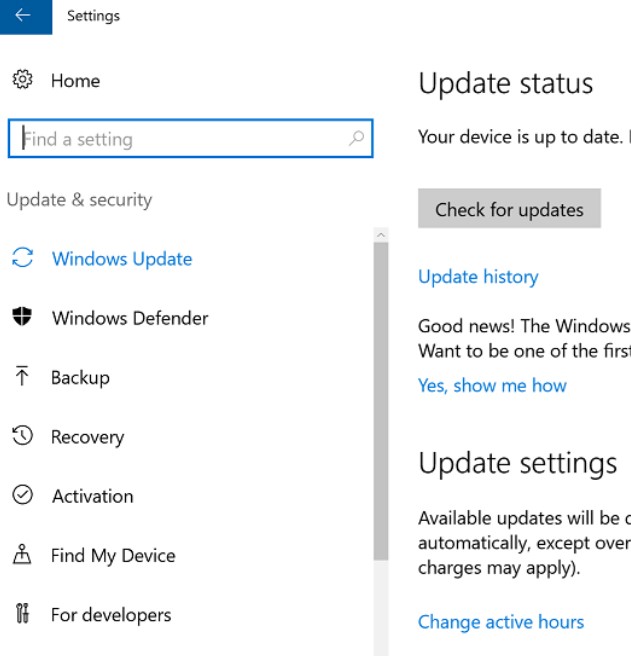This screenshot has height=656, width=631.
Task: Click the Check for updates button
Action: (509, 208)
